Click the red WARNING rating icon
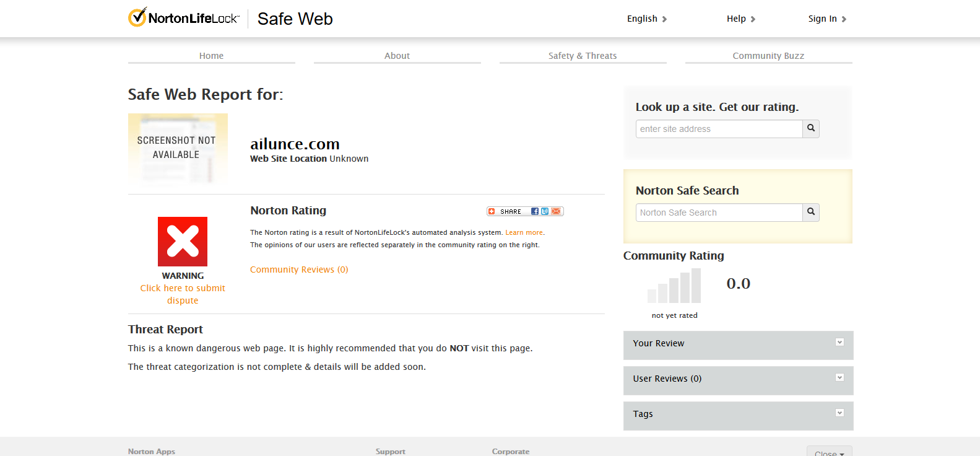The width and height of the screenshot is (980, 456). click(183, 242)
